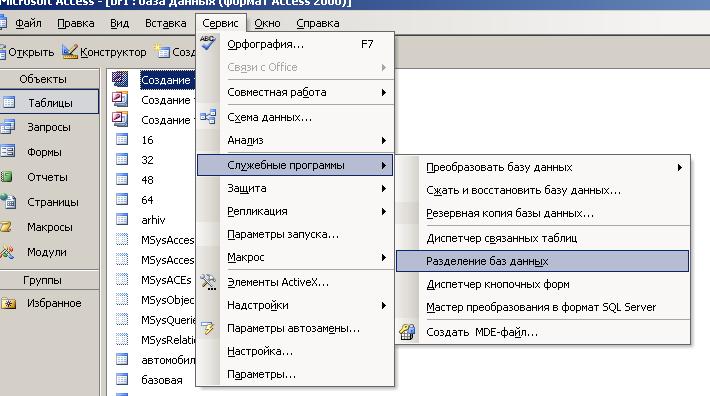The width and height of the screenshot is (710, 396).
Task: Click the Конструктор toolbar button
Action: [x=104, y=52]
